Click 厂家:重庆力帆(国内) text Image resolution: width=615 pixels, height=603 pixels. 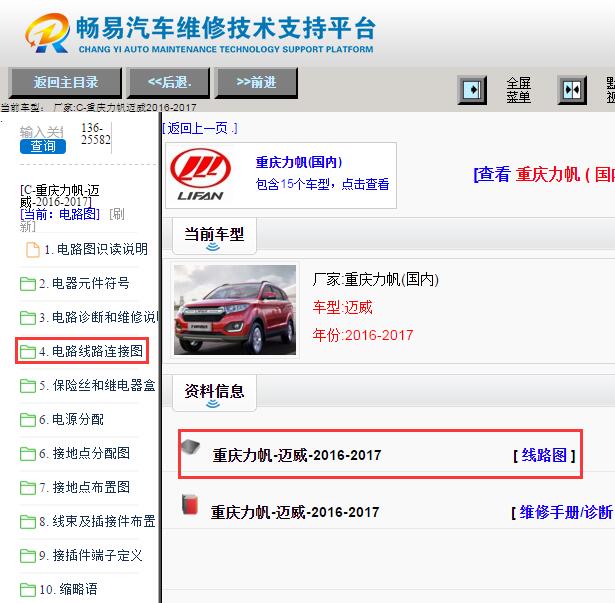click(x=375, y=280)
